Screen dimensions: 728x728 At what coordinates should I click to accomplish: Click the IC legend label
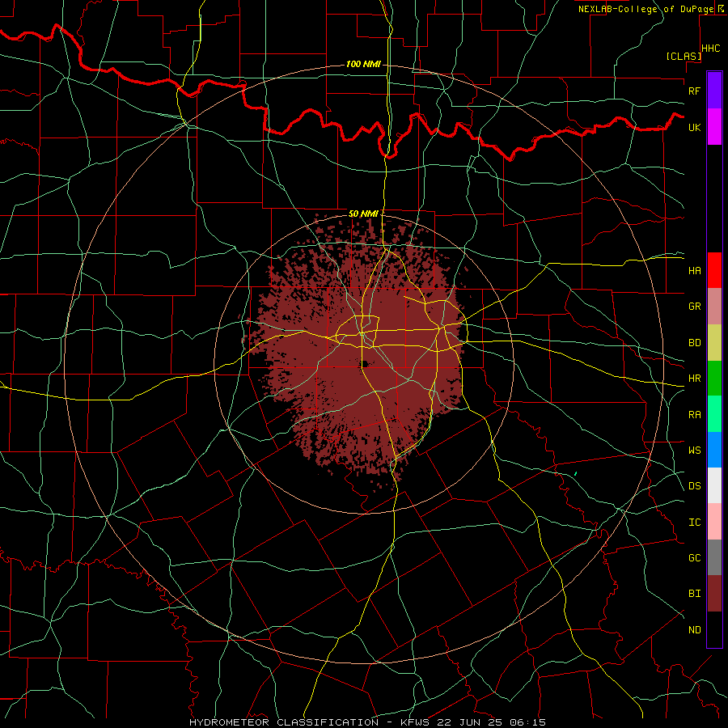pyautogui.click(x=694, y=523)
